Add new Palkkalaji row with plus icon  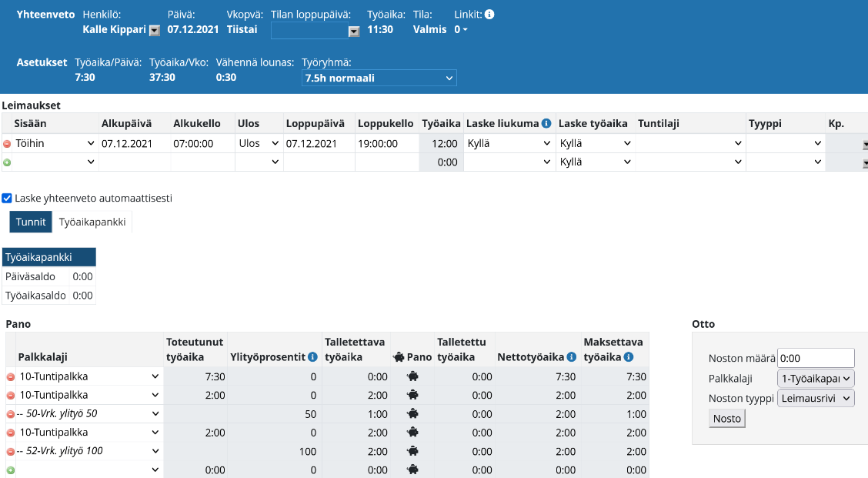tap(10, 470)
